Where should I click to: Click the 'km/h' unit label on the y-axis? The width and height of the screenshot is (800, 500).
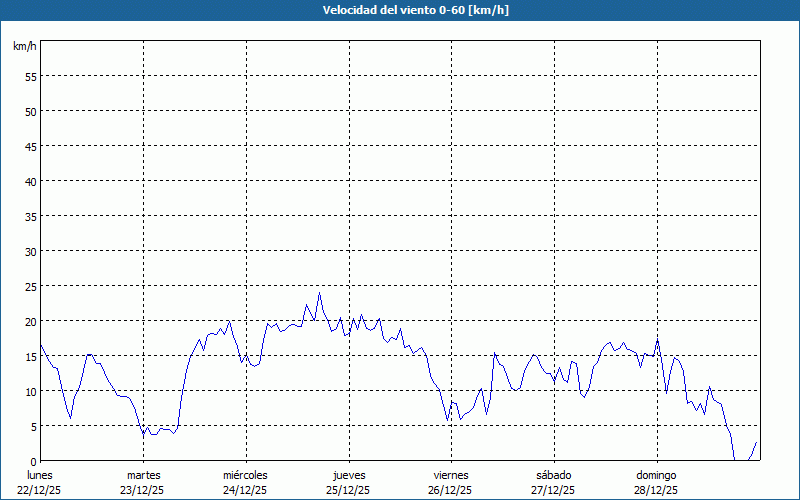(x=25, y=46)
